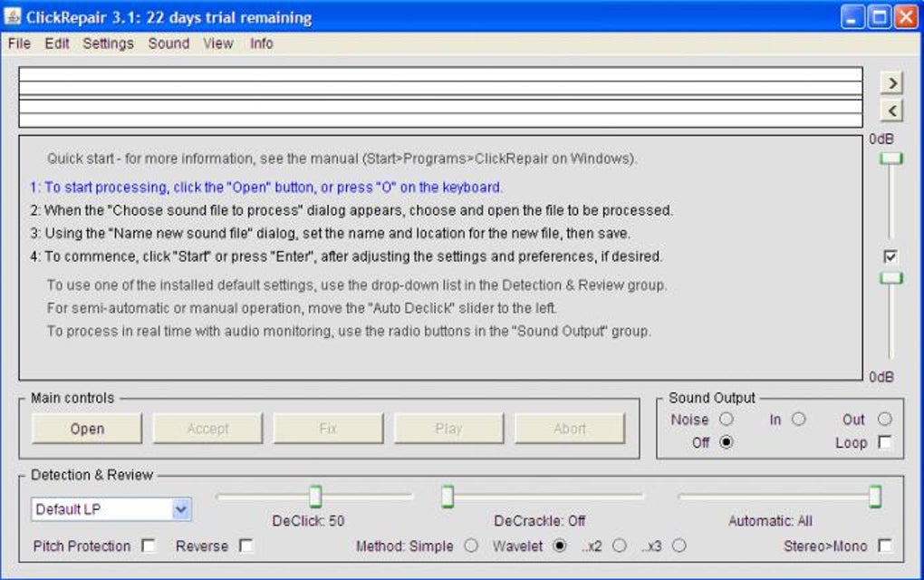
Task: Uncheck the volume link checkbox between sliders
Action: (x=890, y=256)
